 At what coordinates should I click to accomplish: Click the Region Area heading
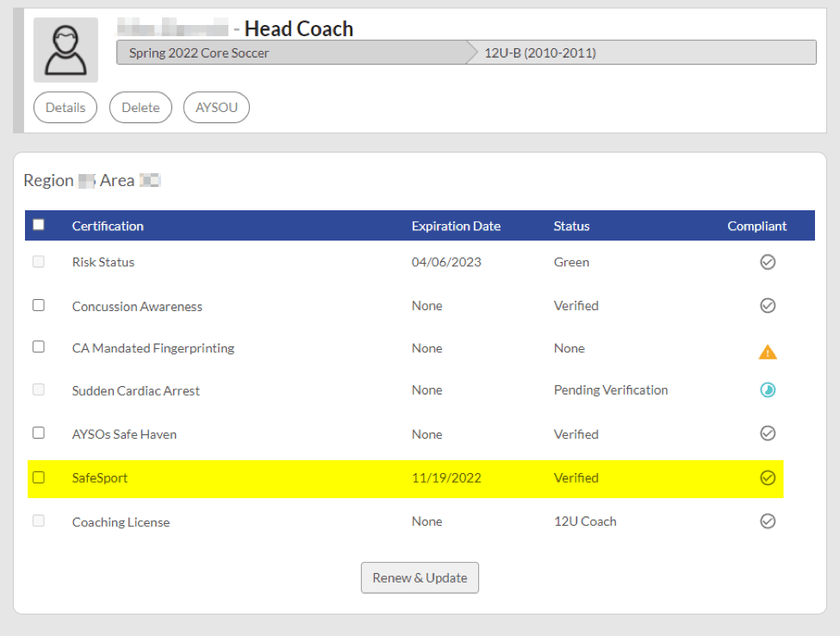click(x=92, y=181)
